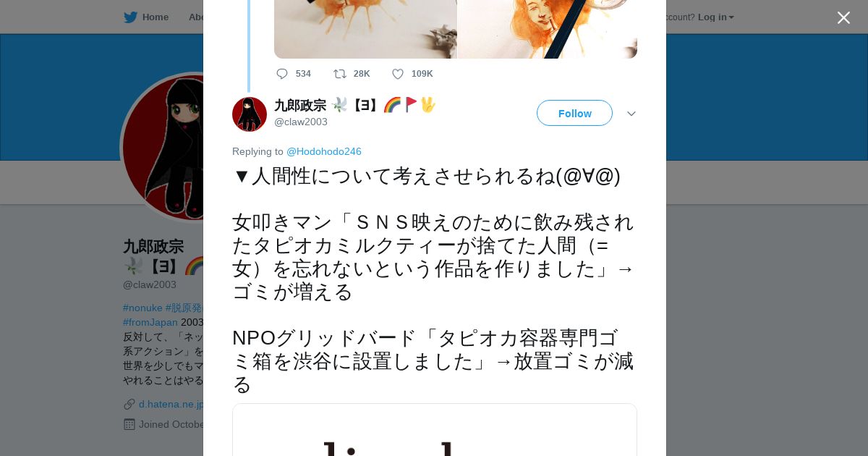
Task: Click the tweet author's round avatar
Action: pyautogui.click(x=250, y=114)
